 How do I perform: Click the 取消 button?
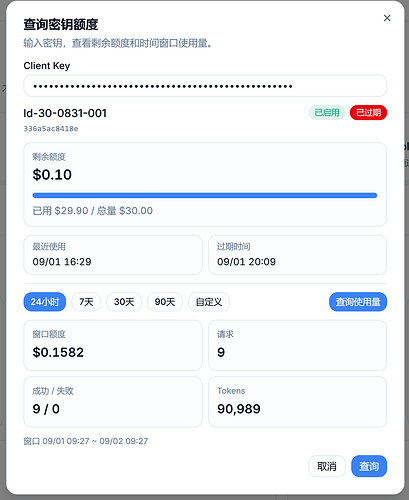(x=327, y=466)
